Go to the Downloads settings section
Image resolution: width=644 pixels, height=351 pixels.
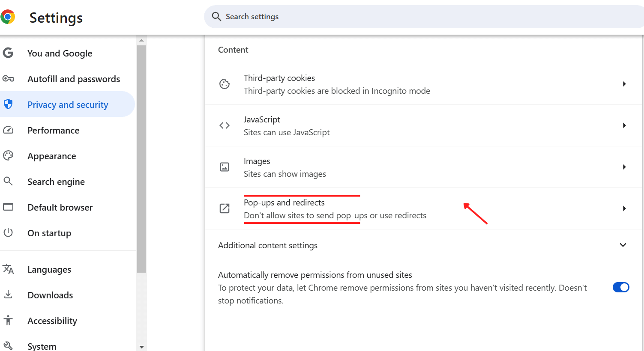point(50,295)
